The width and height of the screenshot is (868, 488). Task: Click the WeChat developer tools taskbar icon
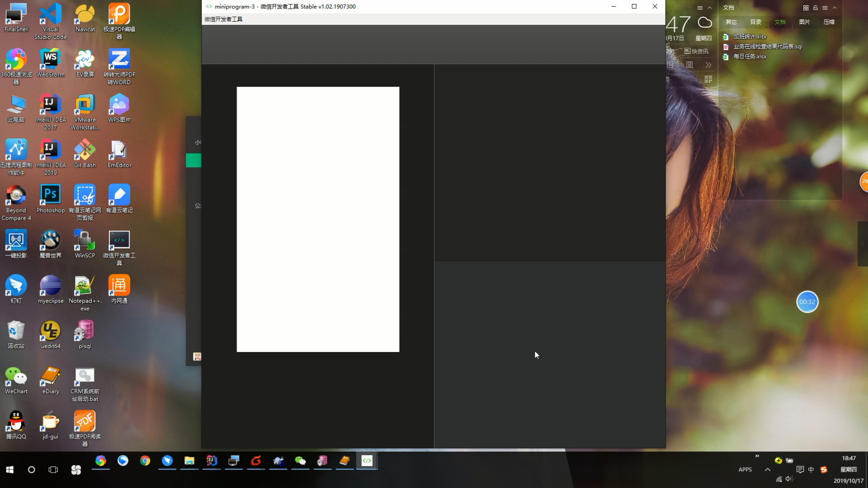coord(367,460)
